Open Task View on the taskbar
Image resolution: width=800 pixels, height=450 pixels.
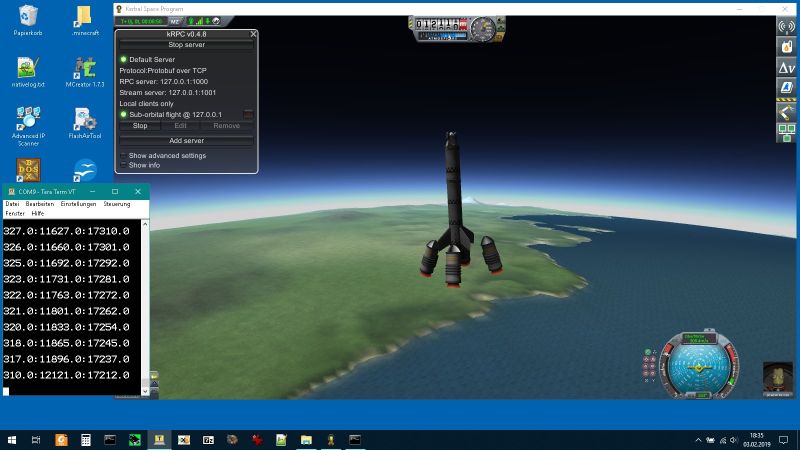coord(36,440)
